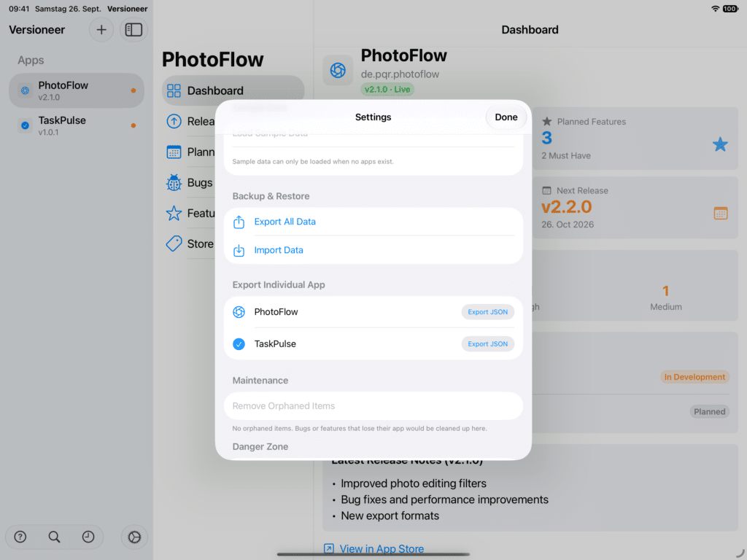Screen dimensions: 747x560
Task: Click '2 Must Have' text on features card
Action: (566, 156)
